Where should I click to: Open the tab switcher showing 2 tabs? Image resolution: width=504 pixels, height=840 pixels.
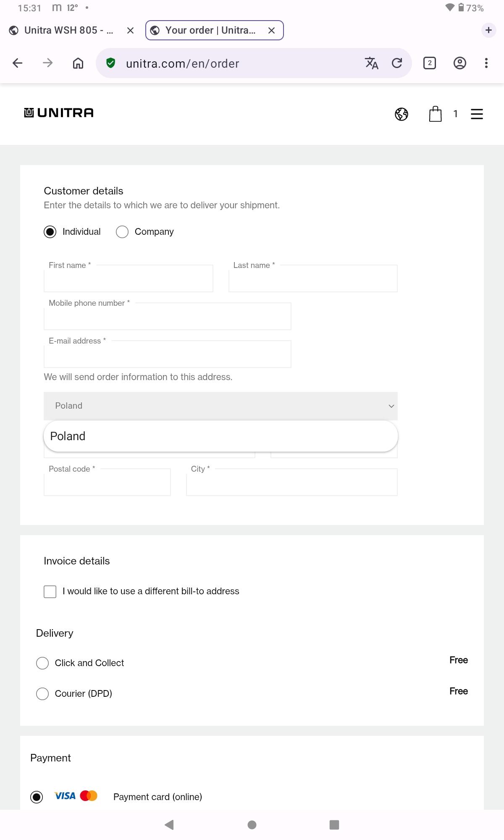pos(429,63)
